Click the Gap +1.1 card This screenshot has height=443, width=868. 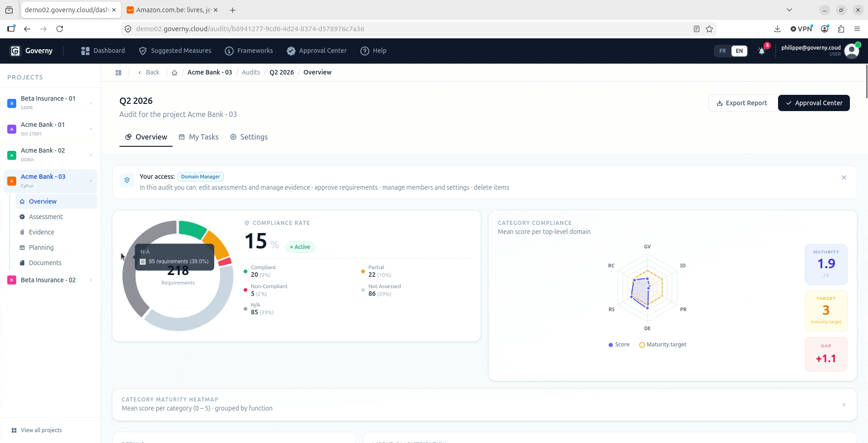pyautogui.click(x=826, y=354)
